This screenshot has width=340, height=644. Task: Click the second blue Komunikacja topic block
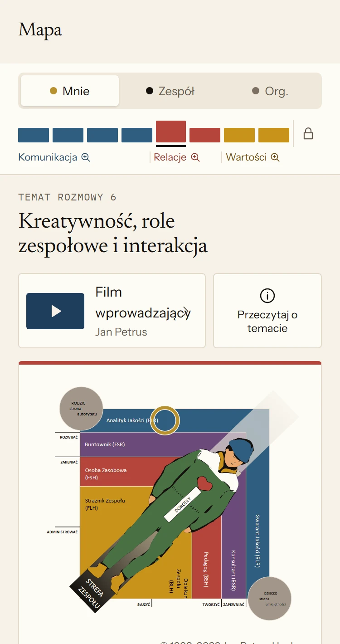(68, 135)
